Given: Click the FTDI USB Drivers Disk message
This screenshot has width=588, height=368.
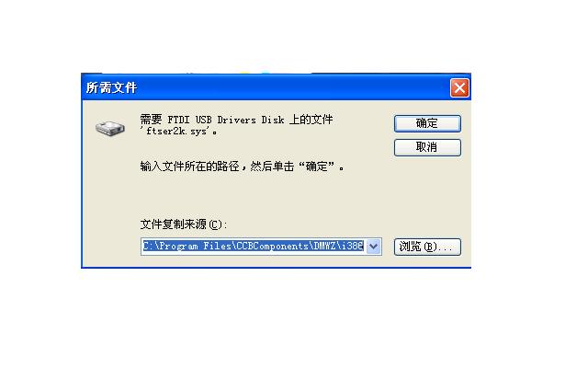Looking at the screenshot, I should coord(236,120).
